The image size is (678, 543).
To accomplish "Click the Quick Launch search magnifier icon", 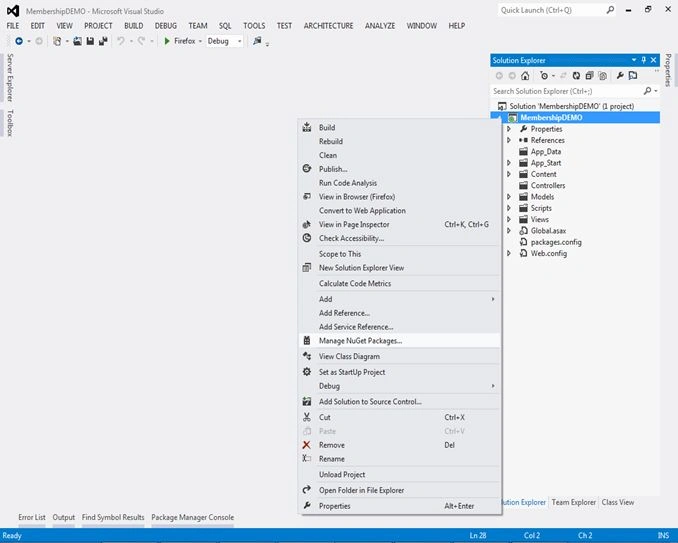I will coord(610,10).
